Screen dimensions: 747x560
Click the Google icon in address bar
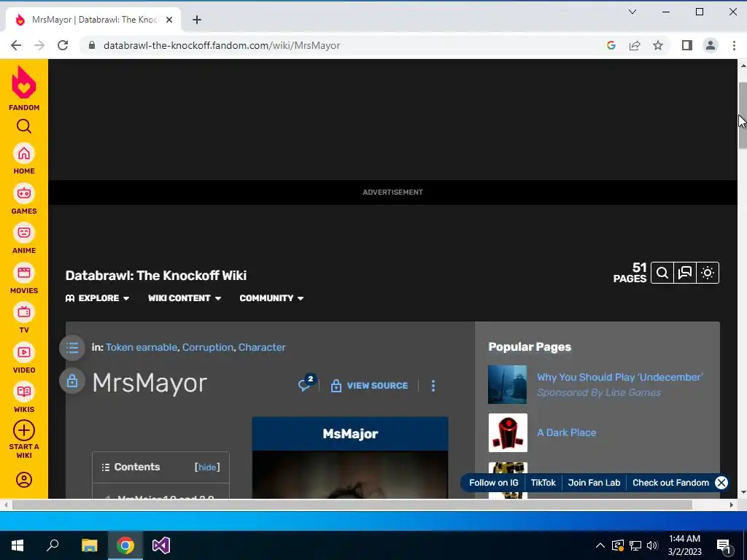click(611, 45)
